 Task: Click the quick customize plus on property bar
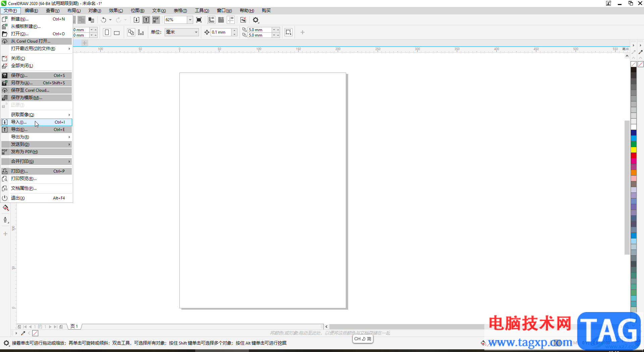tap(303, 32)
